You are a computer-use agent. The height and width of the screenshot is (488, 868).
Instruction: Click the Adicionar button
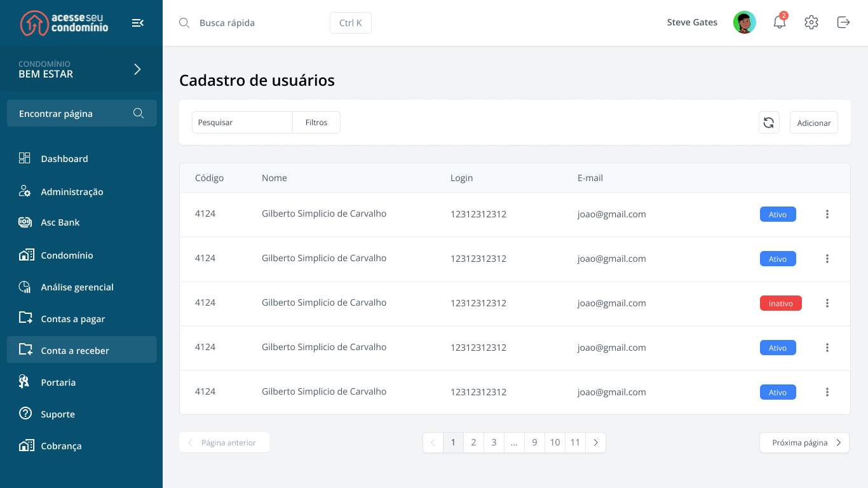(814, 123)
